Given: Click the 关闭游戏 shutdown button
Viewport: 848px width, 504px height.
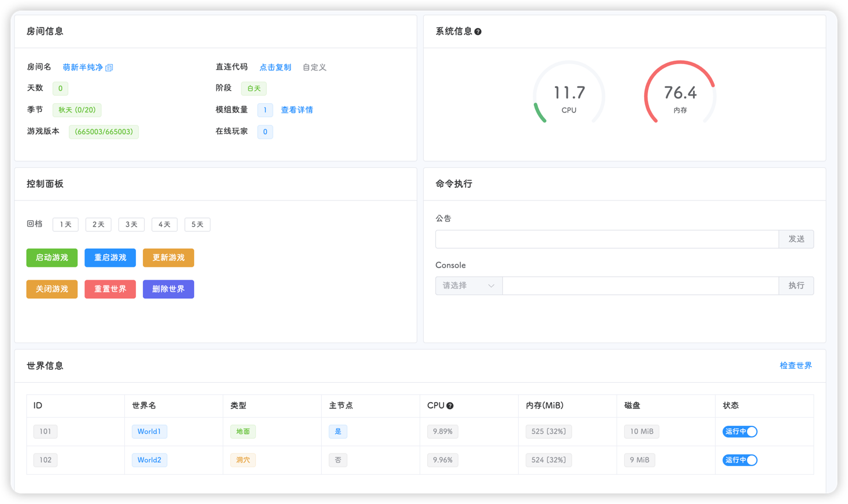Looking at the screenshot, I should point(52,289).
